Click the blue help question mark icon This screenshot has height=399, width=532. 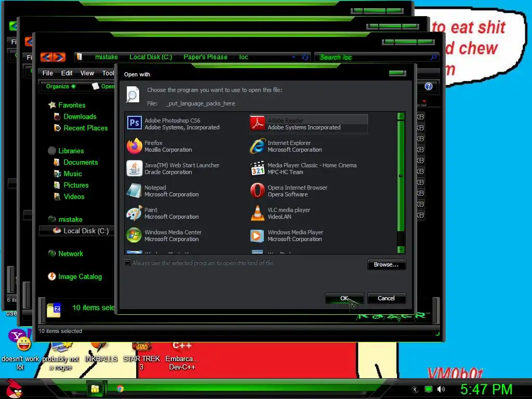(x=429, y=86)
